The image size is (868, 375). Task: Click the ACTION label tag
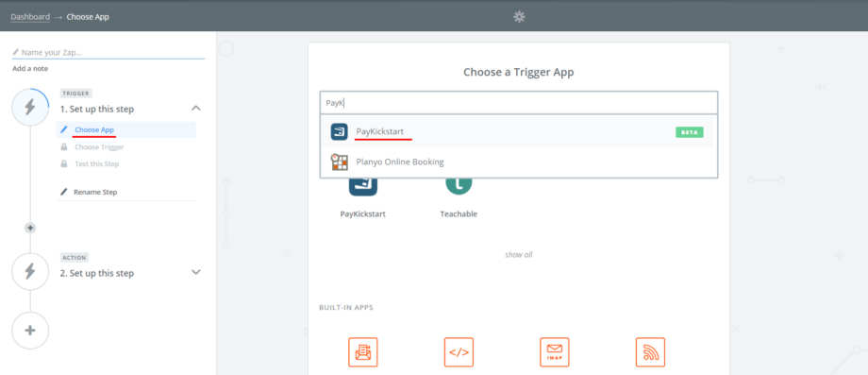tap(75, 258)
